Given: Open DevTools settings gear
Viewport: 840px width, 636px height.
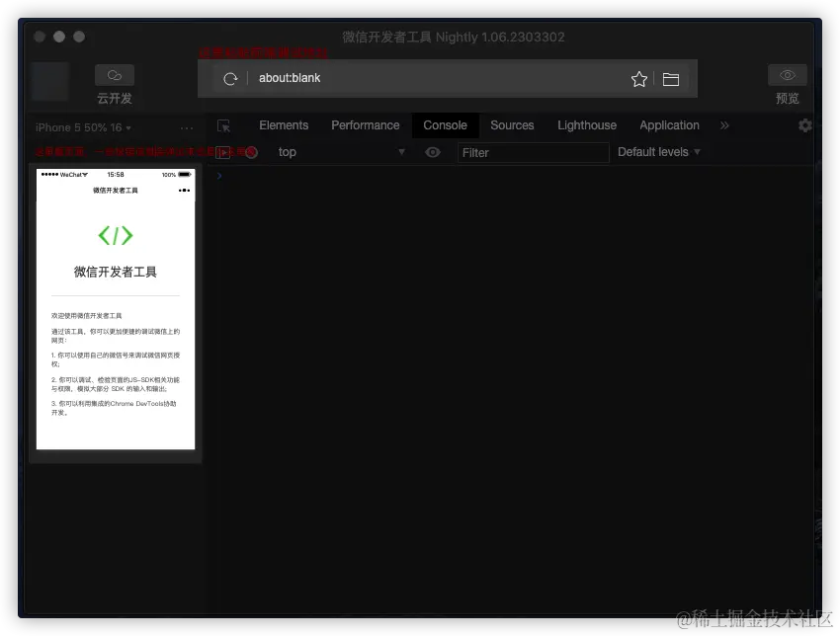Looking at the screenshot, I should point(804,125).
